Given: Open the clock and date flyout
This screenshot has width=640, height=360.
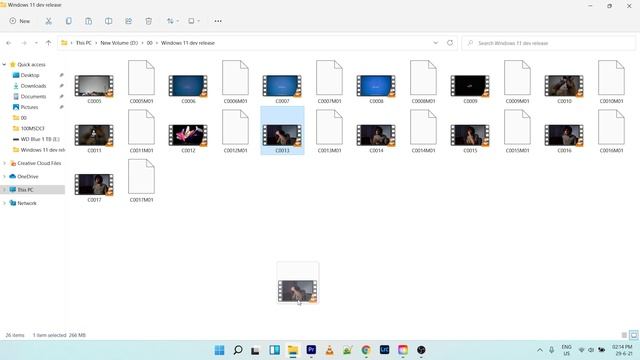Looking at the screenshot, I should [x=622, y=350].
